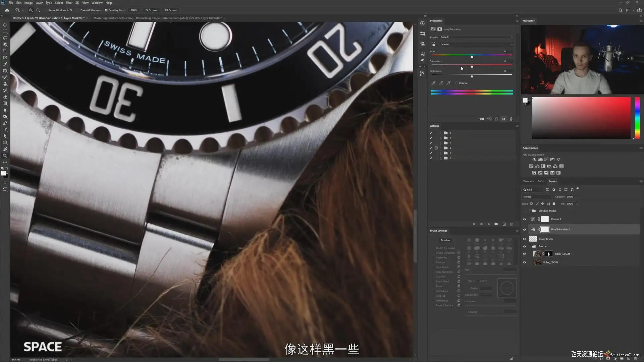Open the Filter menu
Viewport: 644px width, 362px height.
(x=69, y=3)
